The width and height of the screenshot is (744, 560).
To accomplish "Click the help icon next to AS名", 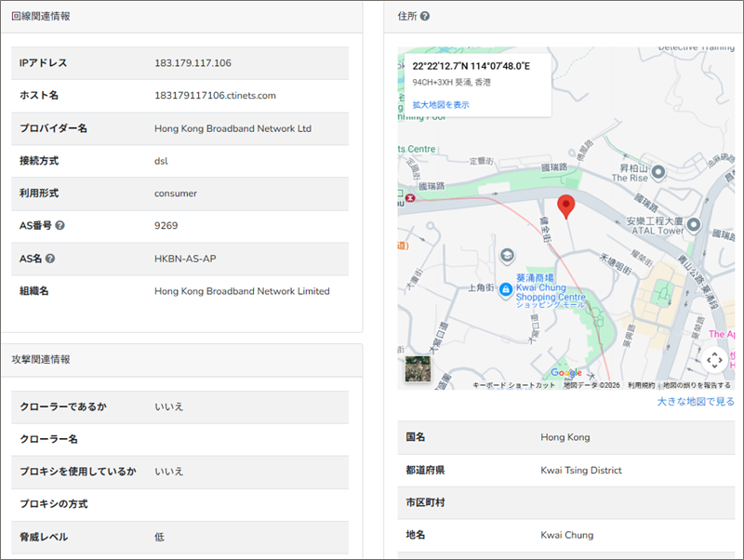I will coord(50,259).
